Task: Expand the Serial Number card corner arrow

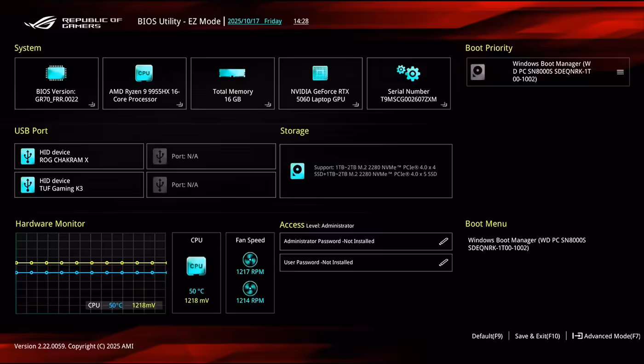Action: tap(444, 104)
